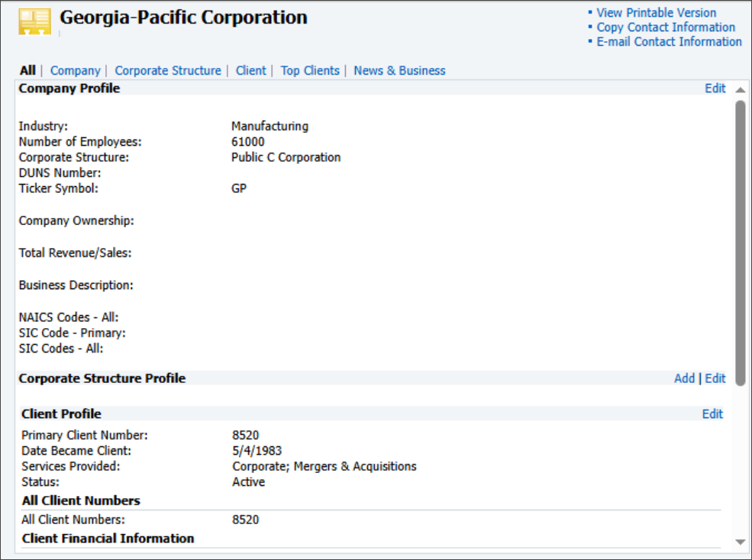The height and width of the screenshot is (560, 752).
Task: Select the Manufacturing industry value
Action: click(269, 126)
